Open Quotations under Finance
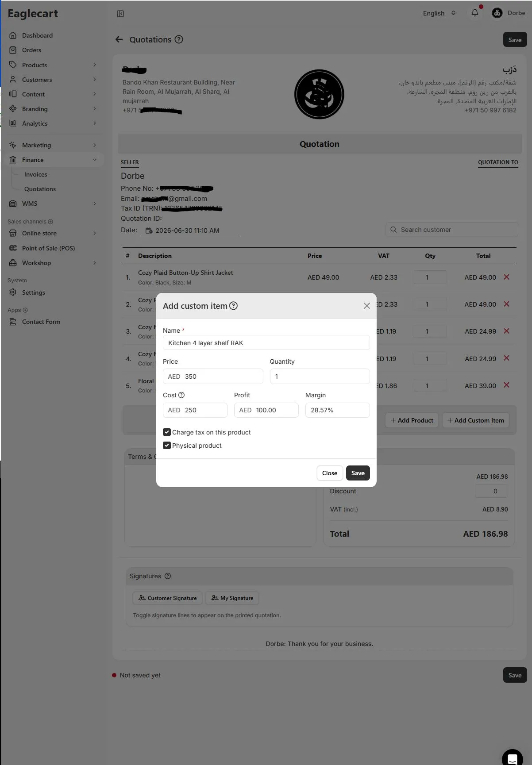532x765 pixels. coord(40,189)
